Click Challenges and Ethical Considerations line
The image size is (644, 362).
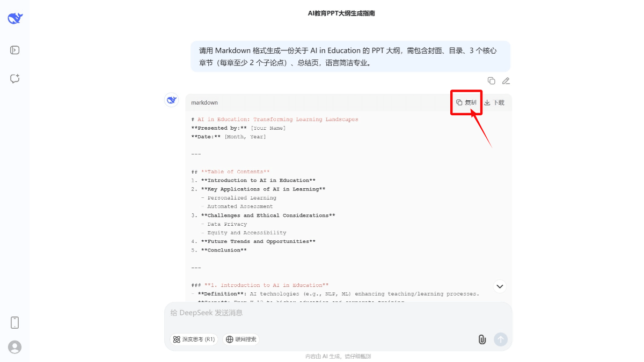[x=263, y=216]
